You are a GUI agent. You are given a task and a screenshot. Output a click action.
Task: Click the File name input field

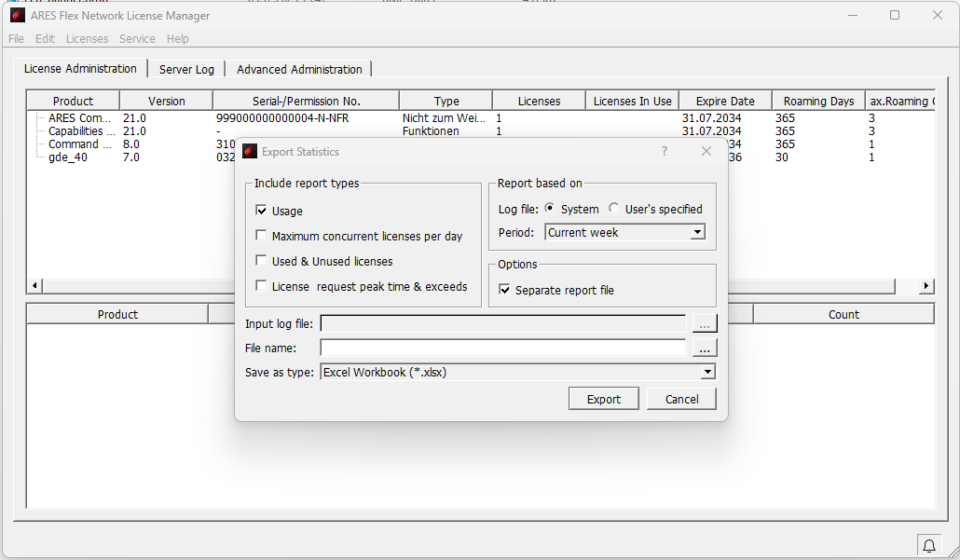(x=502, y=348)
